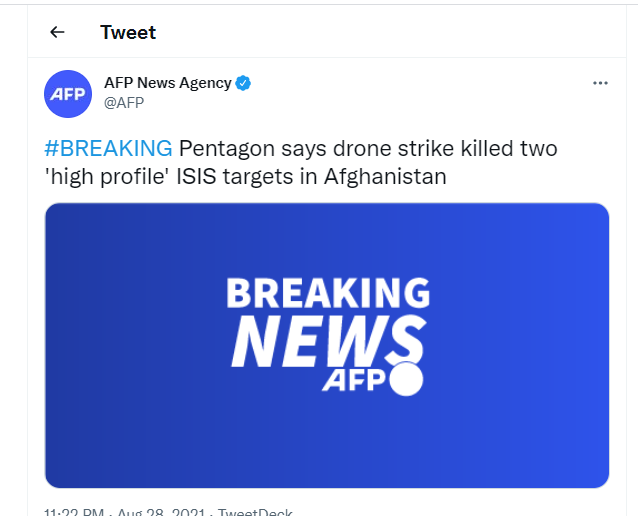The width and height of the screenshot is (638, 516).
Task: Click the Aug 28, 2021 date
Action: [161, 512]
